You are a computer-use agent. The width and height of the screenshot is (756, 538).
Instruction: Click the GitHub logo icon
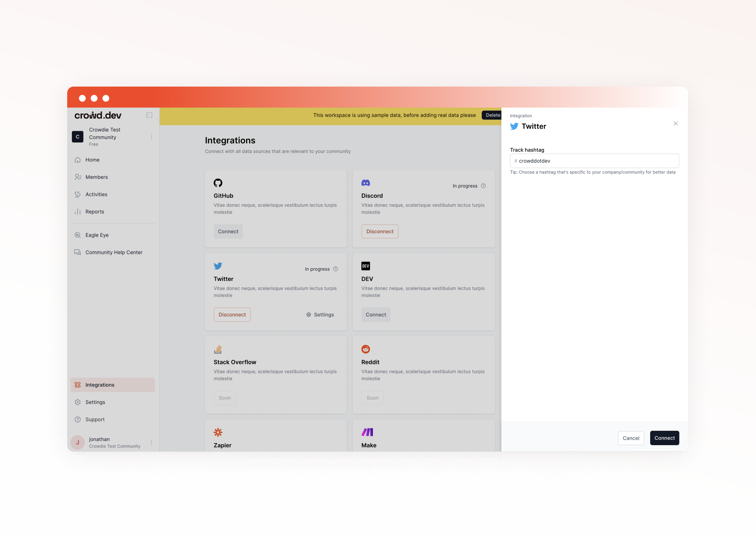tap(218, 183)
